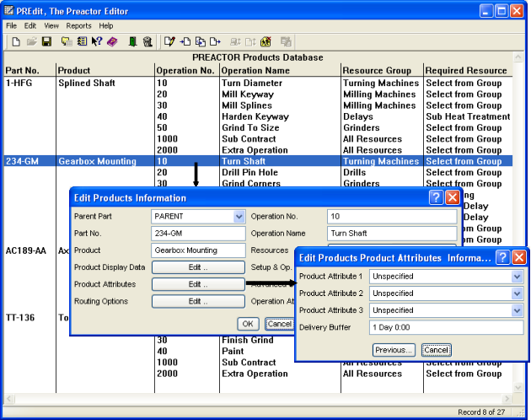Click the trash bin toolbar icon
This screenshot has height=420, width=531.
147,41
